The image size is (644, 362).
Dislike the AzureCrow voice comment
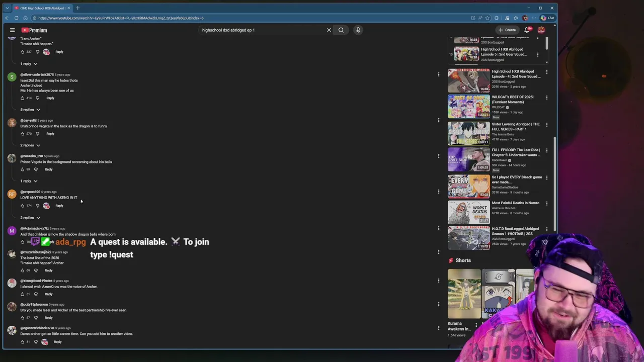(36, 294)
